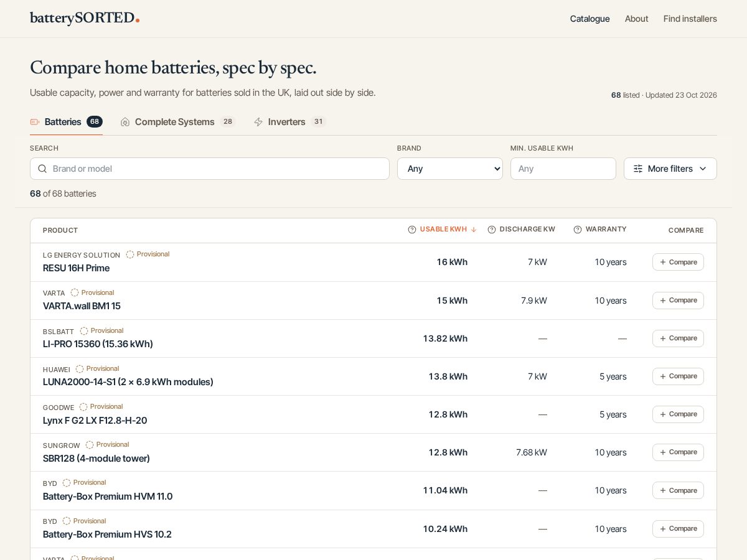Open Battery-Box Premium HVS 10.2 product
Viewport: 747px width, 560px height.
tap(107, 534)
